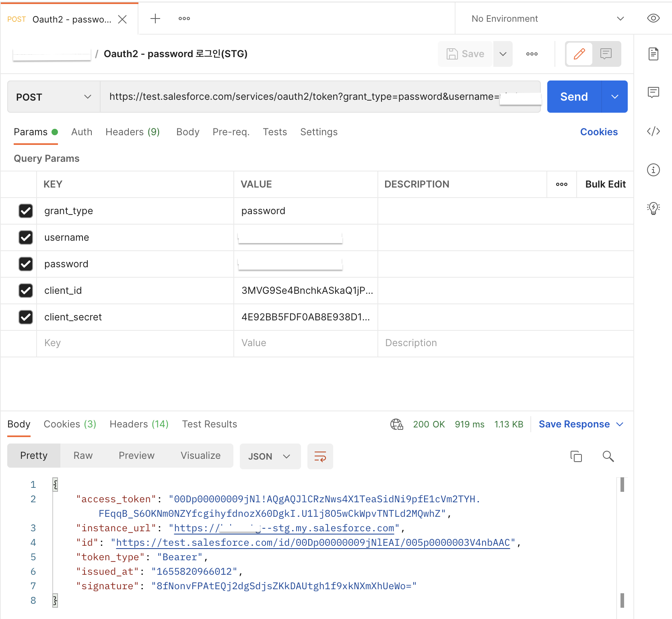Click the request URL input field
Viewport: 672px width, 619px height.
(320, 97)
